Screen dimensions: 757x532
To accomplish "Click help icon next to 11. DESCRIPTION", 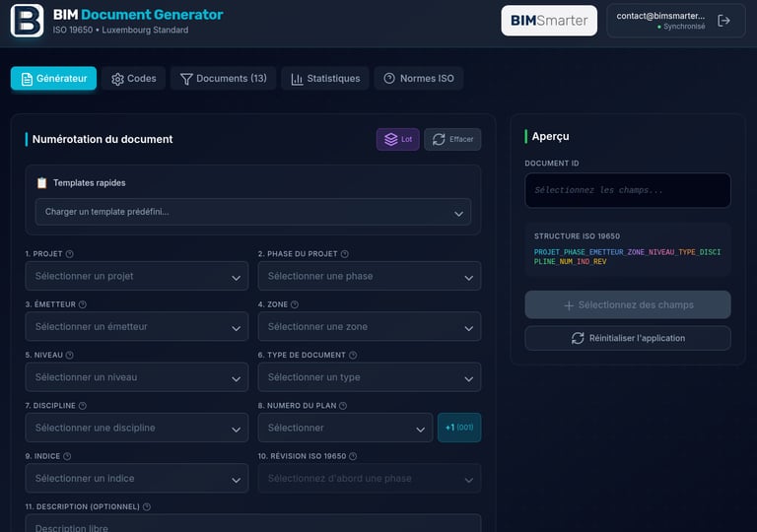I will click(x=147, y=507).
